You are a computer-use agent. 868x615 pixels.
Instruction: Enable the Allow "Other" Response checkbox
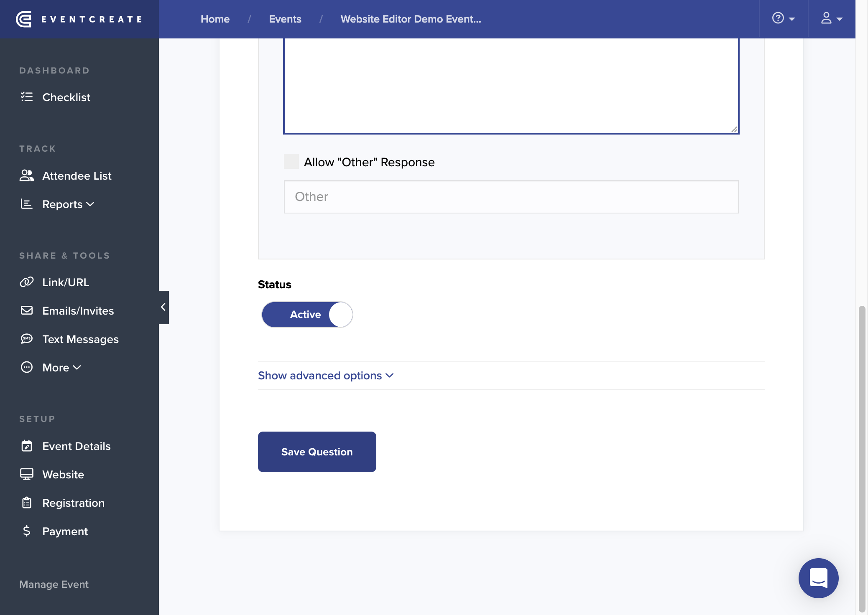[x=291, y=161]
